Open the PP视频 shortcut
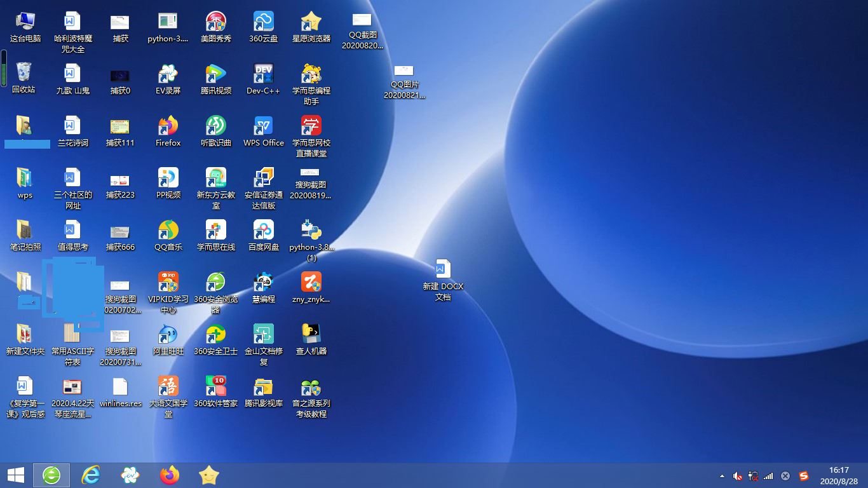Viewport: 868px width, 488px height. [168, 184]
